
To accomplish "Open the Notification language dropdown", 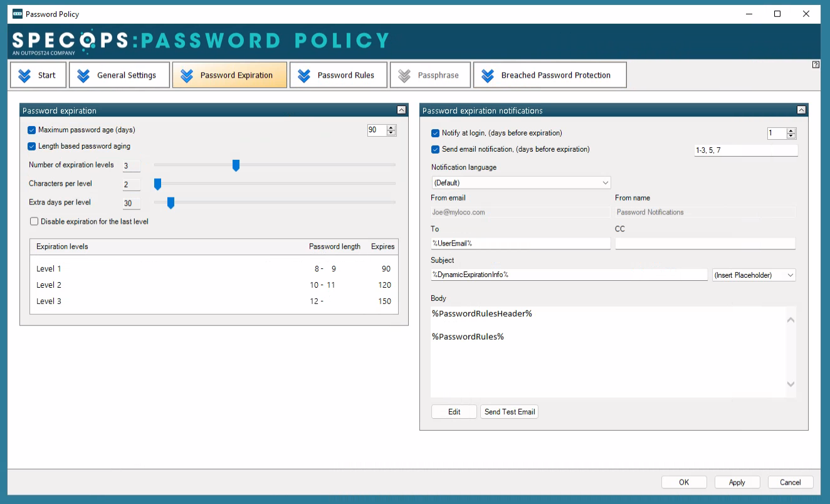I will (x=521, y=183).
